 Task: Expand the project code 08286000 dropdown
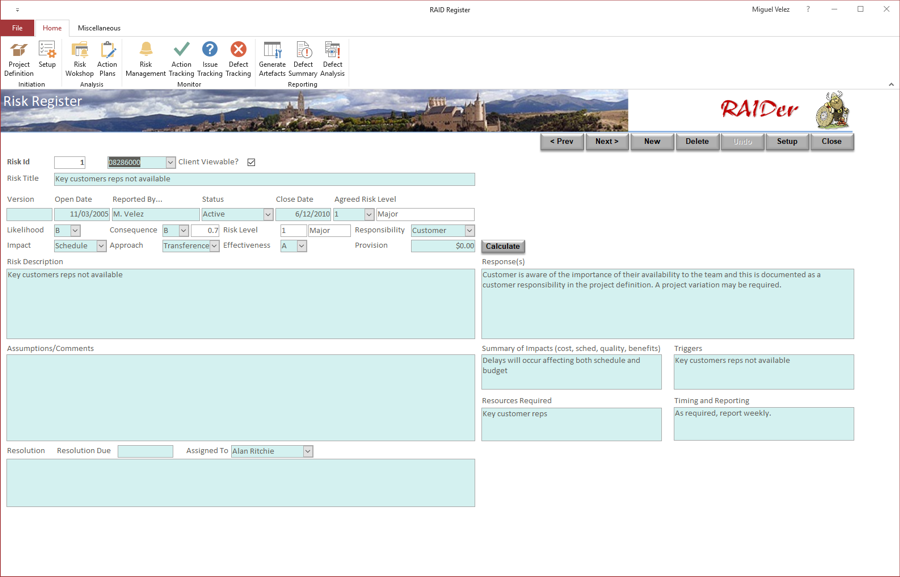tap(170, 162)
